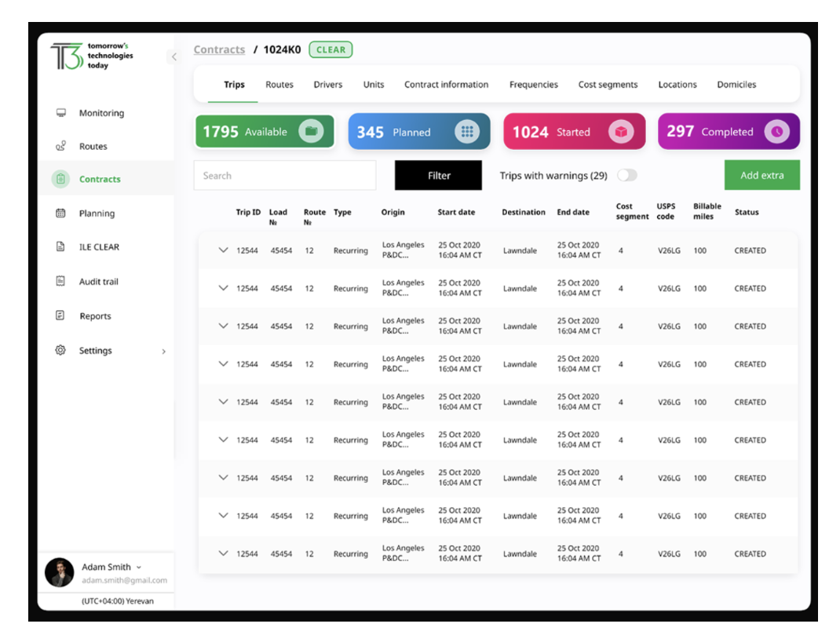This screenshot has height=642, width=840.
Task: Click the Audit trail icon
Action: click(60, 282)
